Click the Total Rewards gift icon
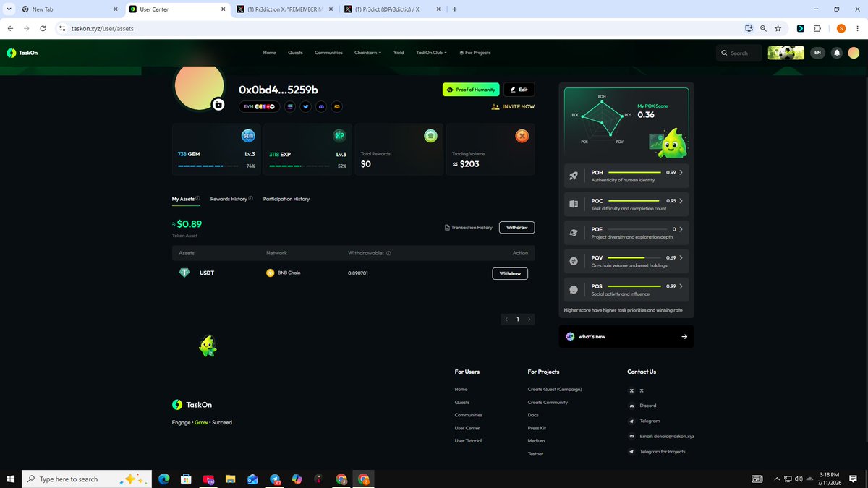Image resolution: width=868 pixels, height=488 pixels. coord(430,135)
